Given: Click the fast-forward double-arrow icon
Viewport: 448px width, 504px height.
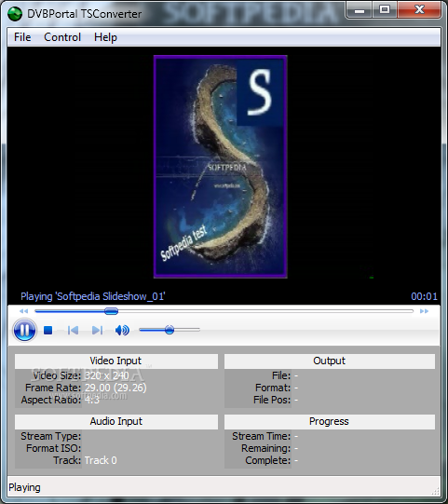Looking at the screenshot, I should pyautogui.click(x=424, y=311).
